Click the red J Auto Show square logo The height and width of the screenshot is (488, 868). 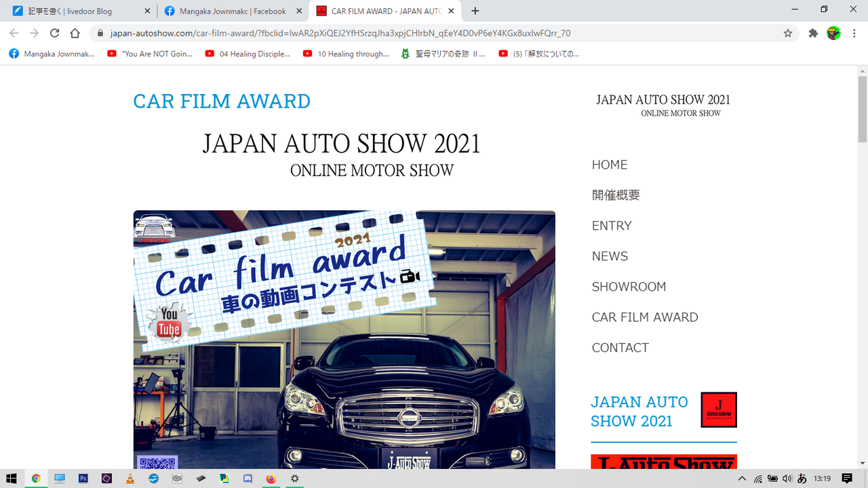pyautogui.click(x=719, y=410)
